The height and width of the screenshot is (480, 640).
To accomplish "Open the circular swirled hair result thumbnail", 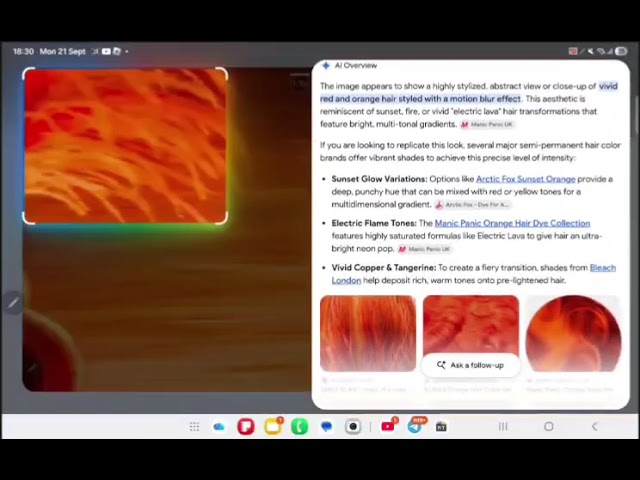I will coord(573,333).
